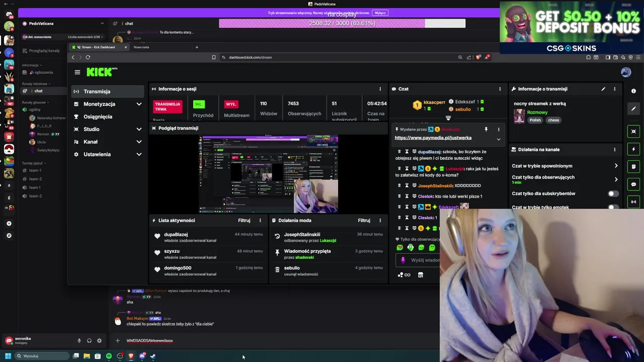Open options for the Czat panel
The image size is (644, 362).
pyautogui.click(x=500, y=89)
